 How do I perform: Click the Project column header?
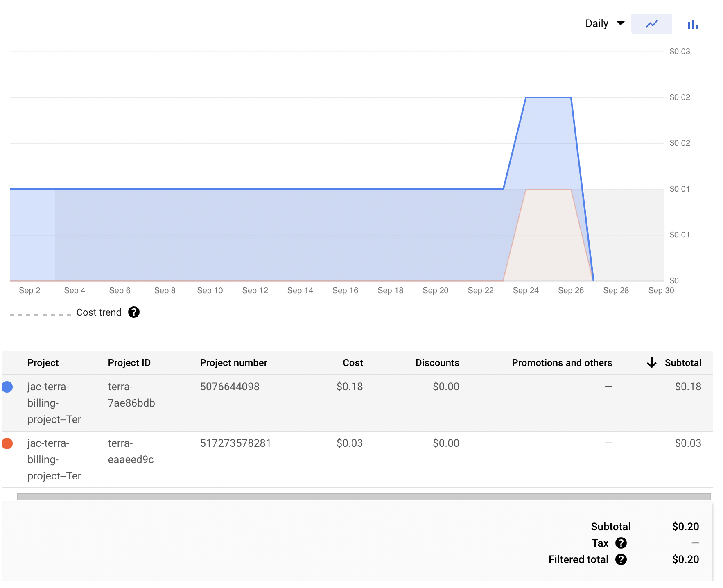tap(43, 363)
